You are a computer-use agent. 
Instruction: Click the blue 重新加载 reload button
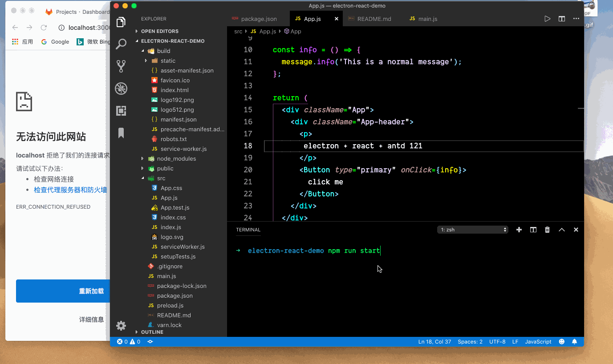[x=63, y=291]
